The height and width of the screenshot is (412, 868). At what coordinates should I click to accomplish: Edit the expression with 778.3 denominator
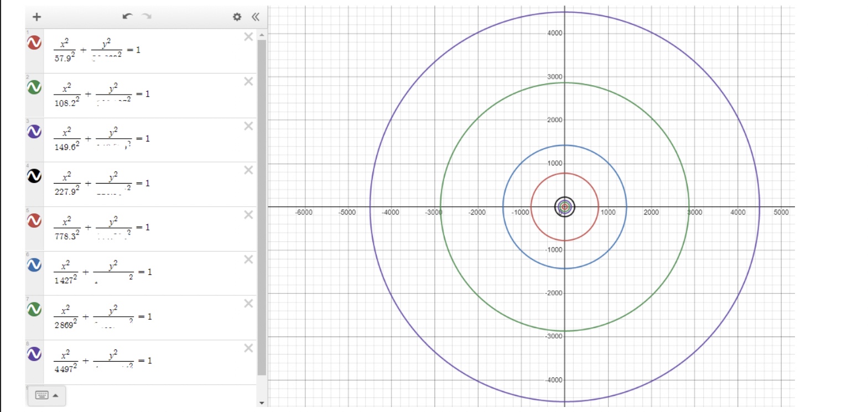click(x=150, y=229)
